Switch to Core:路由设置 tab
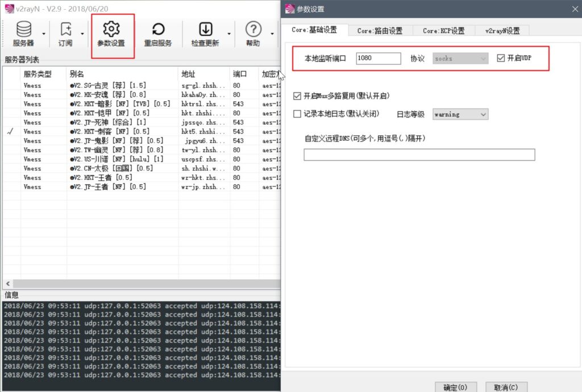Screen dimensions: 582x392 (380, 31)
